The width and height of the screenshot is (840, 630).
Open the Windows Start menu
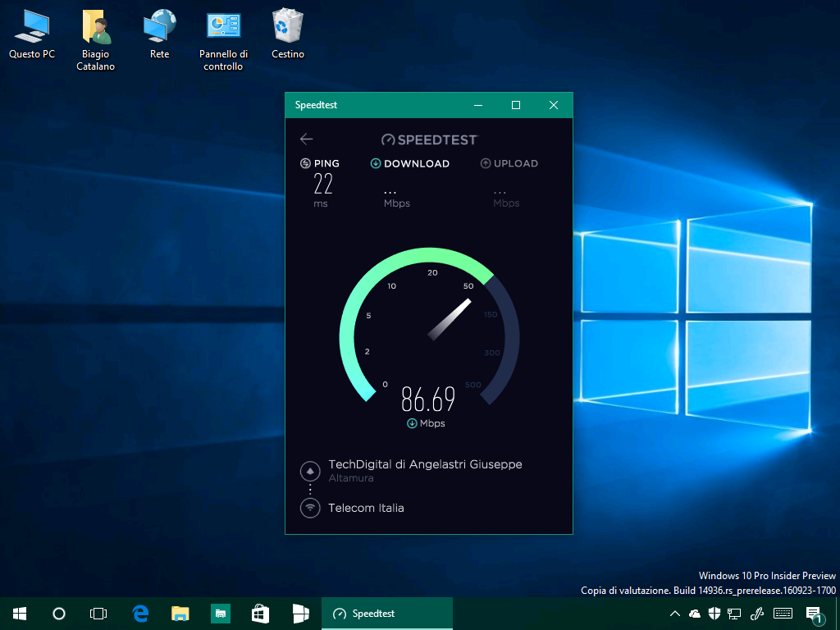pos(20,614)
